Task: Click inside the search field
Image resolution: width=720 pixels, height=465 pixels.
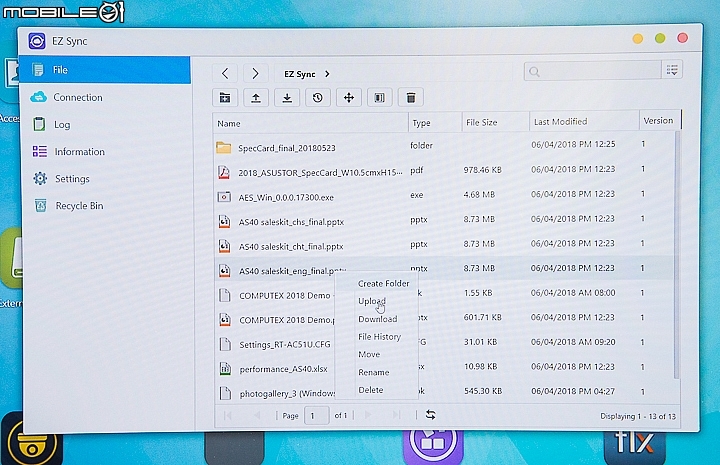Action: [x=592, y=71]
